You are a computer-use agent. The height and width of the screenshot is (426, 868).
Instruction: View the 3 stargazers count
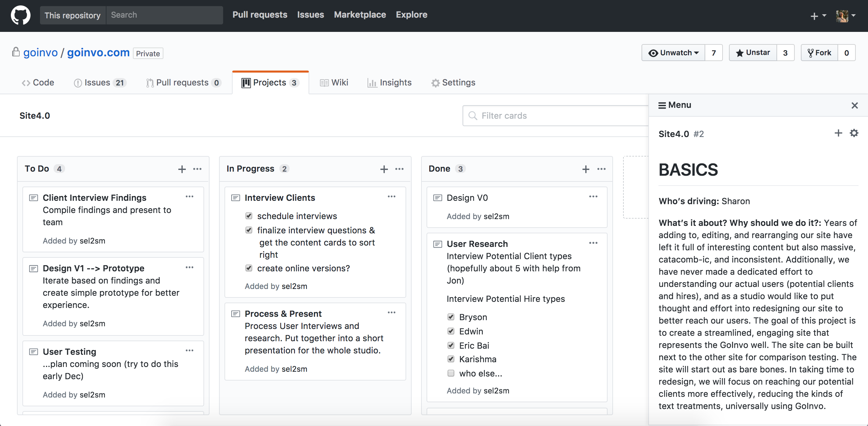[785, 53]
